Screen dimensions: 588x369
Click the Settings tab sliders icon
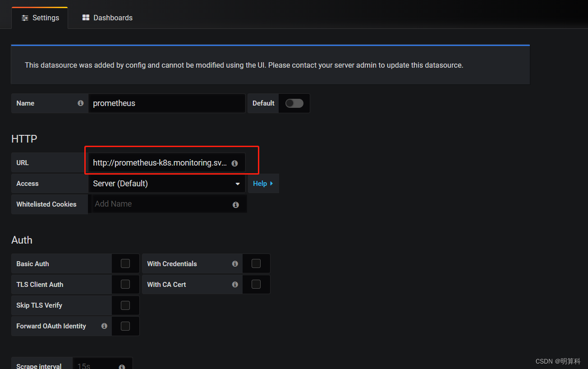(x=25, y=18)
